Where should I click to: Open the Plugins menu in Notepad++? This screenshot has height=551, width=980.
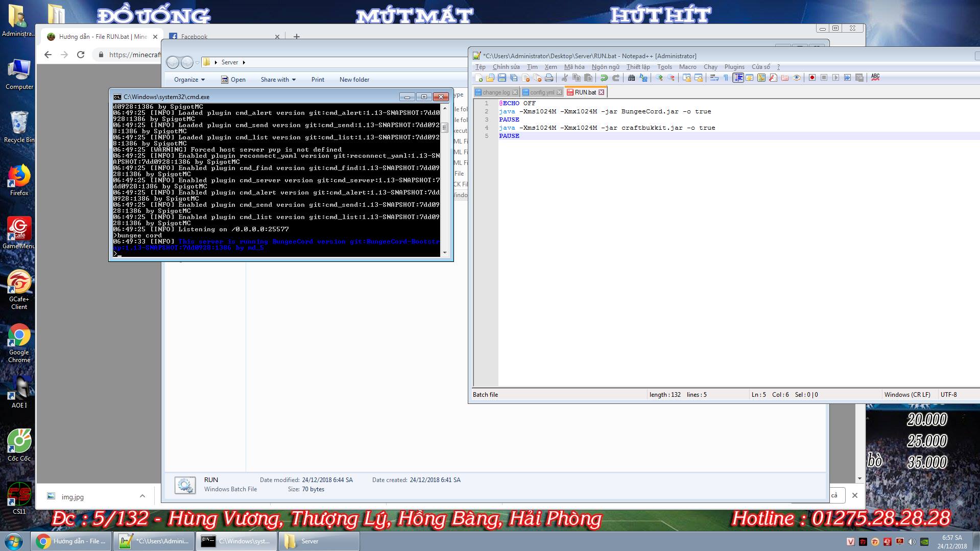pyautogui.click(x=734, y=67)
